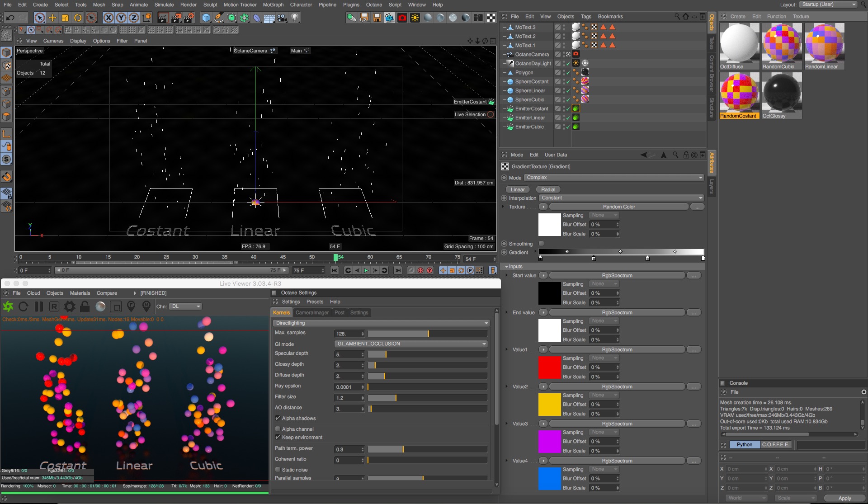Click the Light bulb object icon
This screenshot has height=504, width=868.
coord(295,18)
